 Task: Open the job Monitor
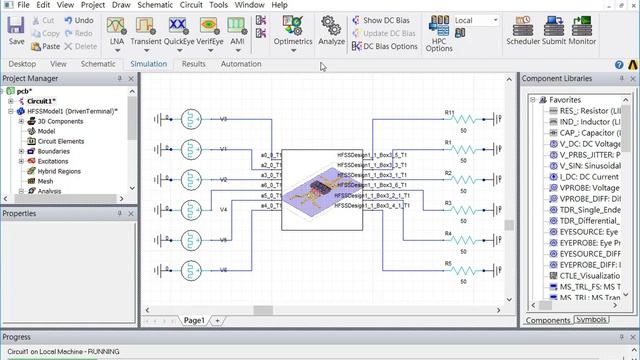pyautogui.click(x=582, y=30)
